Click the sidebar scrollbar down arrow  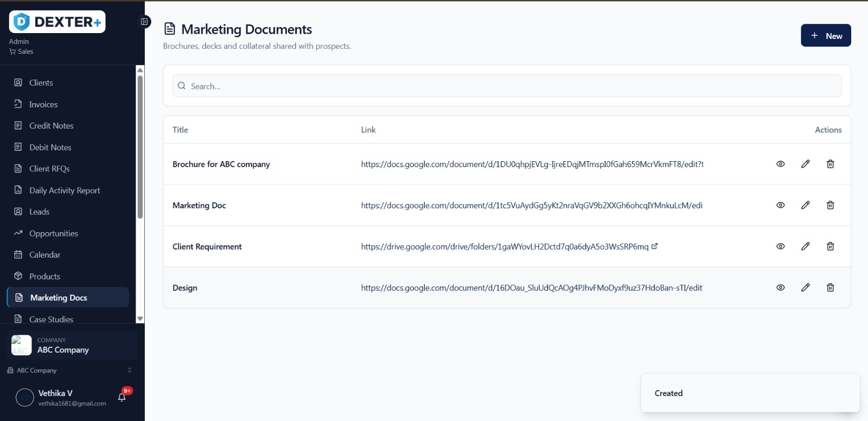pos(140,319)
